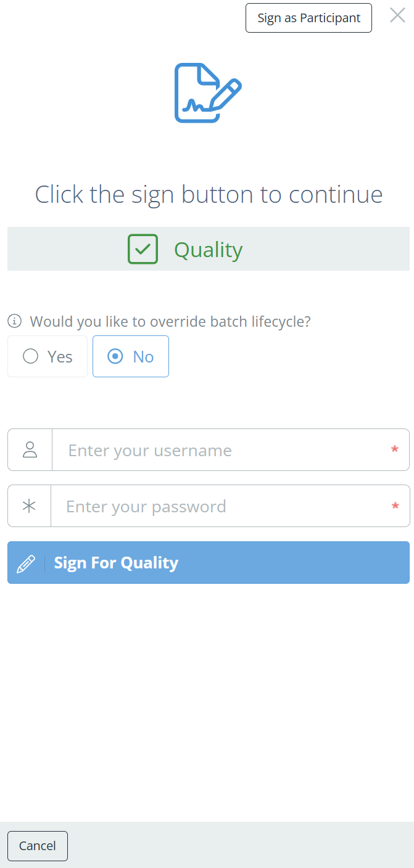Click the asterisk icon beside password field
Image resolution: width=414 pixels, height=868 pixels.
click(29, 506)
